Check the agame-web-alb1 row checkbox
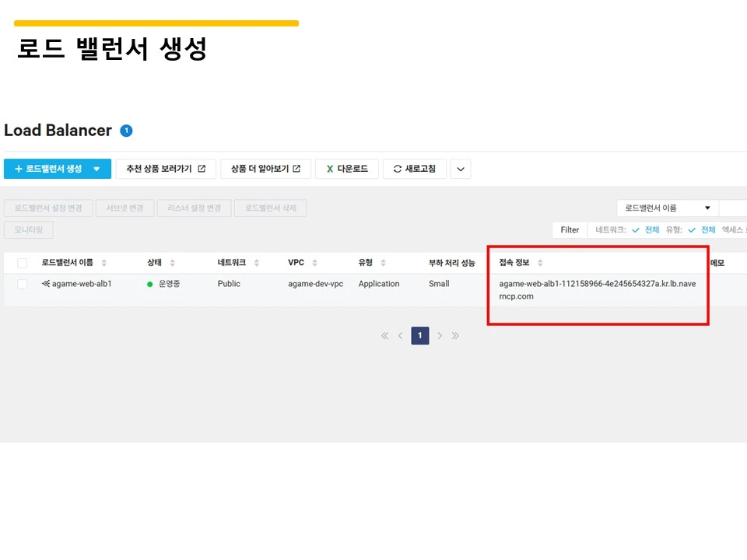Image resolution: width=747 pixels, height=560 pixels. coord(23,284)
